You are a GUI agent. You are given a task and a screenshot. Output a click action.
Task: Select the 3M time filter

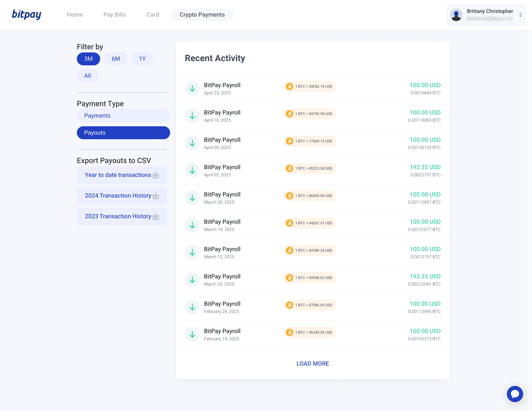click(x=88, y=59)
